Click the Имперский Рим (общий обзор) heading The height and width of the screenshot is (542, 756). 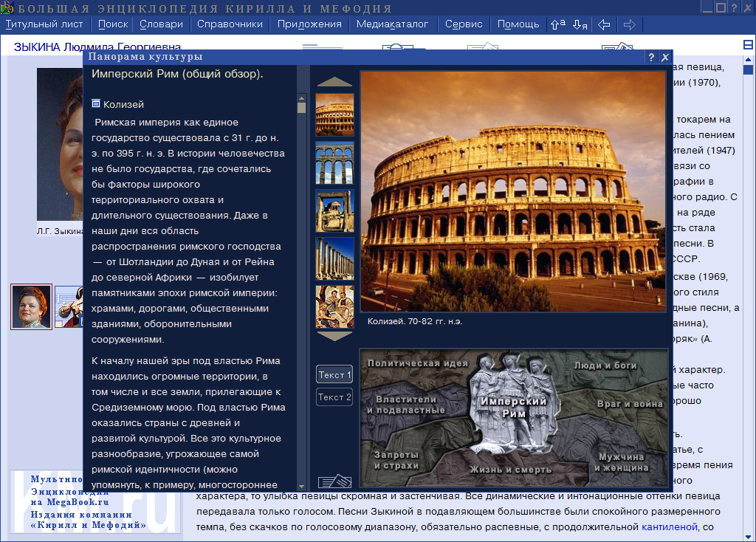tap(177, 74)
